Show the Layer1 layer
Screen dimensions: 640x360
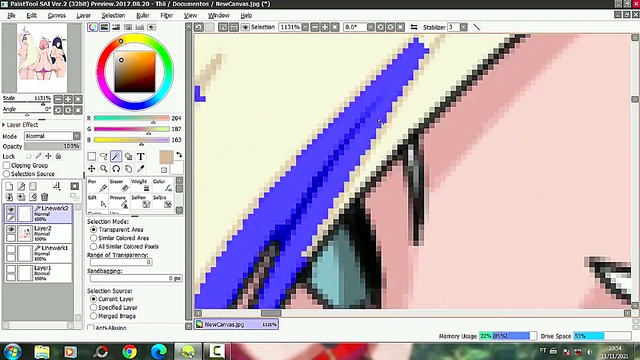click(11, 269)
